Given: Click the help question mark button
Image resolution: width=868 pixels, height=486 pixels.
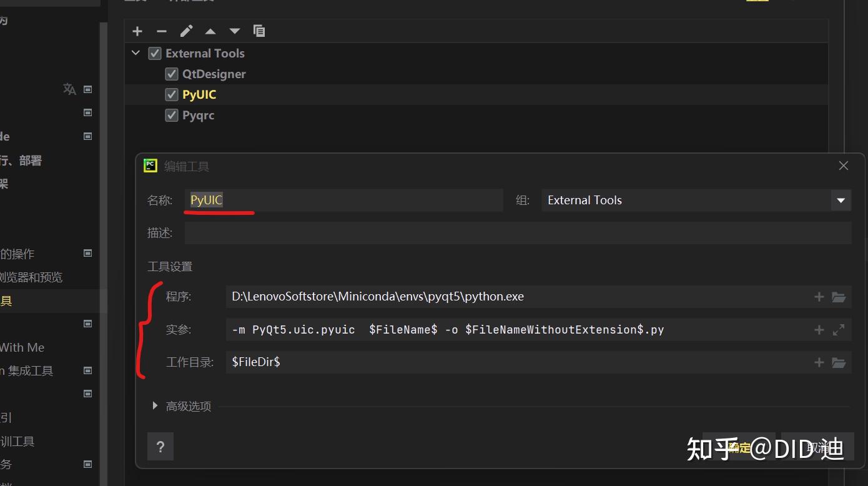Looking at the screenshot, I should (160, 447).
